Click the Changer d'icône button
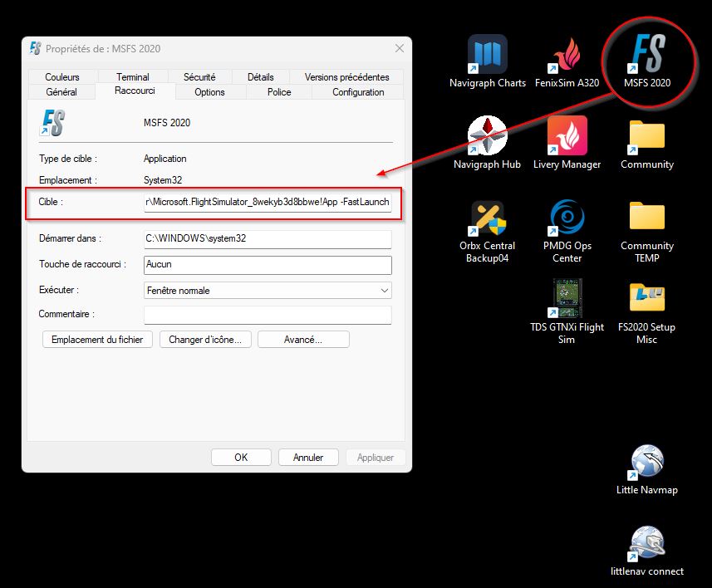The height and width of the screenshot is (588, 712). tap(205, 340)
